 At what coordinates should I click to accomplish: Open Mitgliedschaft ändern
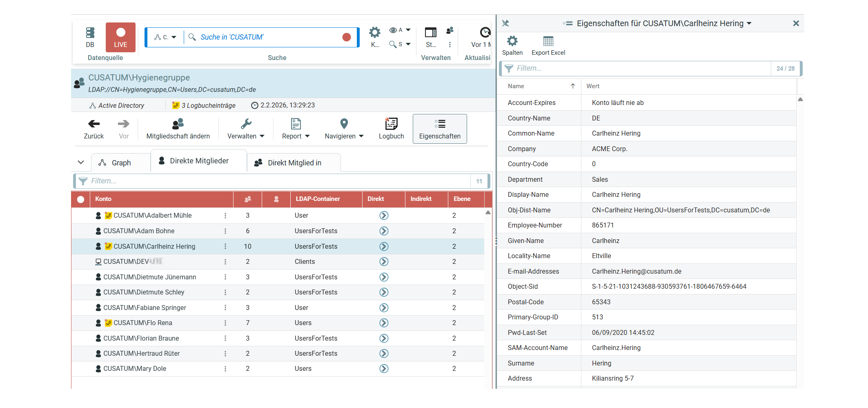tap(178, 129)
